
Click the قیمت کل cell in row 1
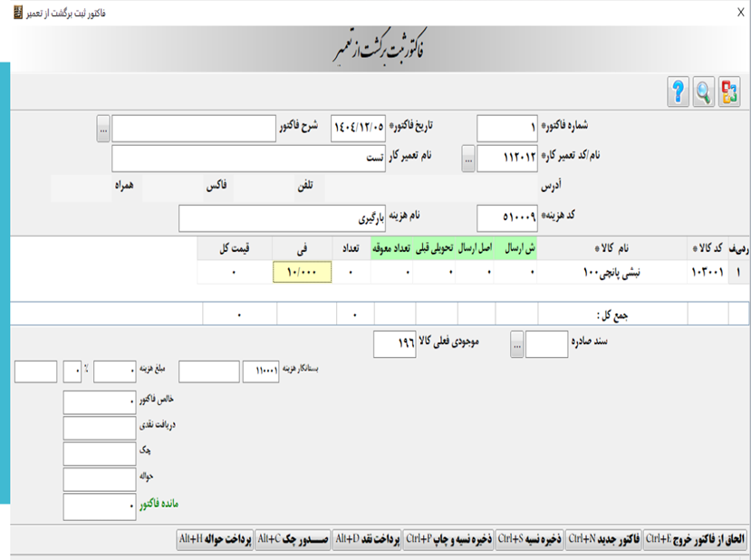(235, 272)
